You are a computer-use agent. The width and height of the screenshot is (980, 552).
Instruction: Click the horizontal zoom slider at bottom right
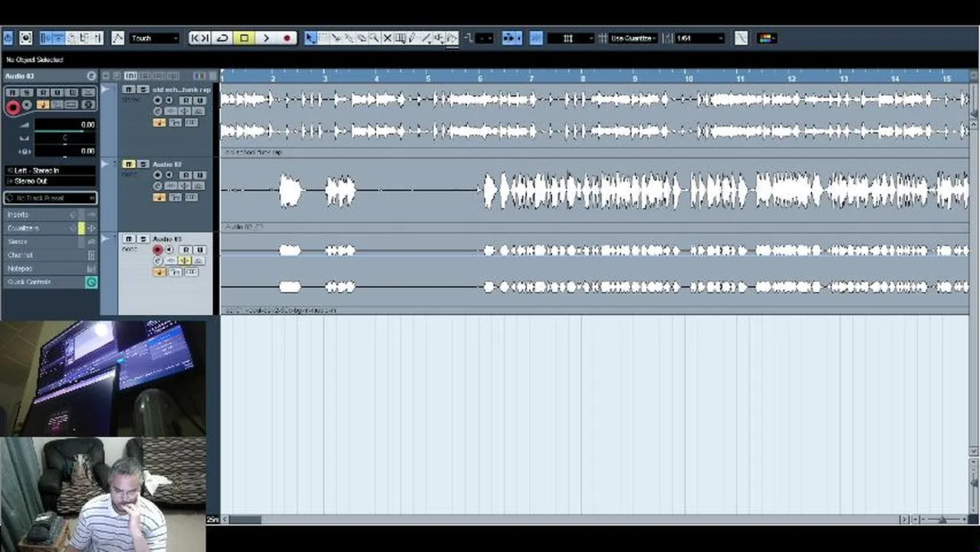942,520
